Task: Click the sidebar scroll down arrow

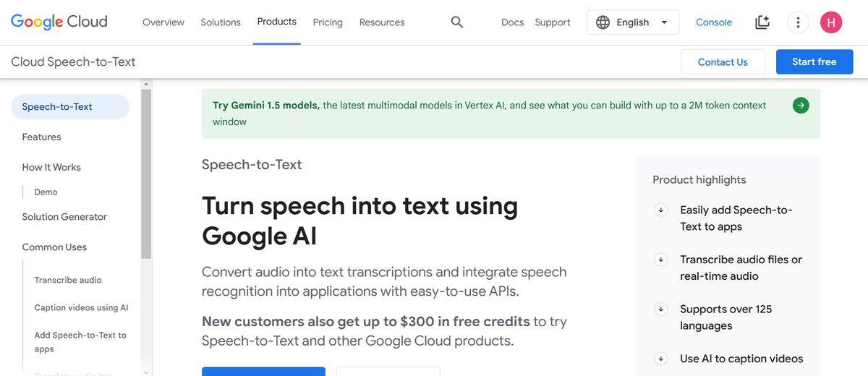Action: [146, 372]
